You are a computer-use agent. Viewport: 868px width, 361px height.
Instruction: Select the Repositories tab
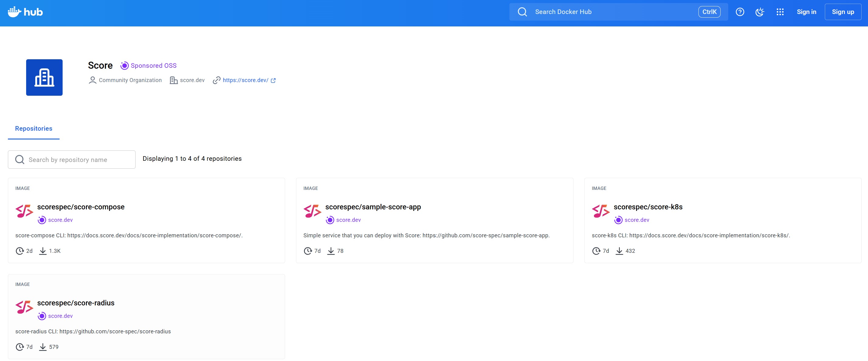(x=34, y=129)
